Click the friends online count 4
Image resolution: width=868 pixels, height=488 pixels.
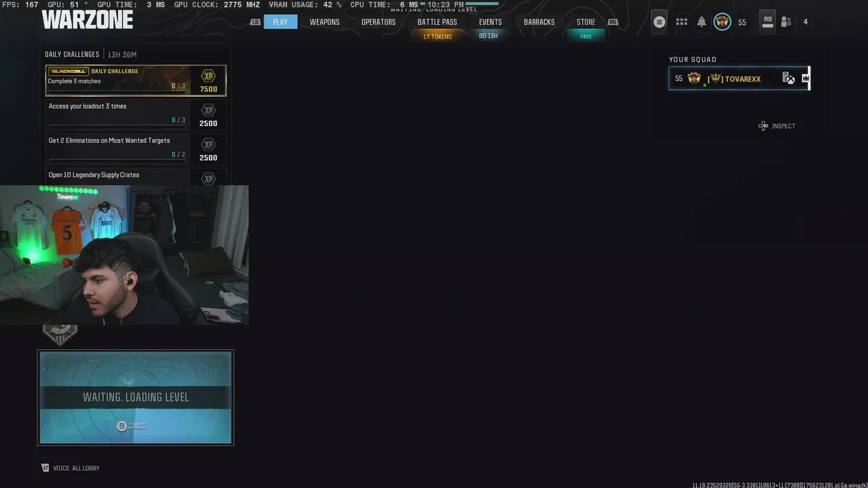(806, 22)
